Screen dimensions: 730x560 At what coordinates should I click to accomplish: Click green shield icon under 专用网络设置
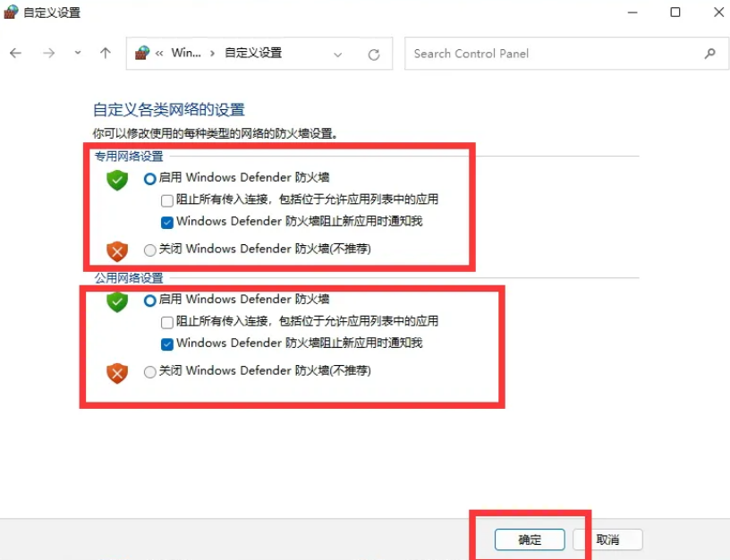tap(117, 180)
